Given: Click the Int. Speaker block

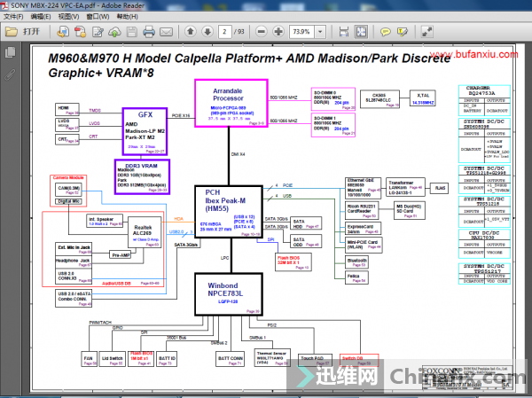Looking at the screenshot, I should (x=105, y=221).
